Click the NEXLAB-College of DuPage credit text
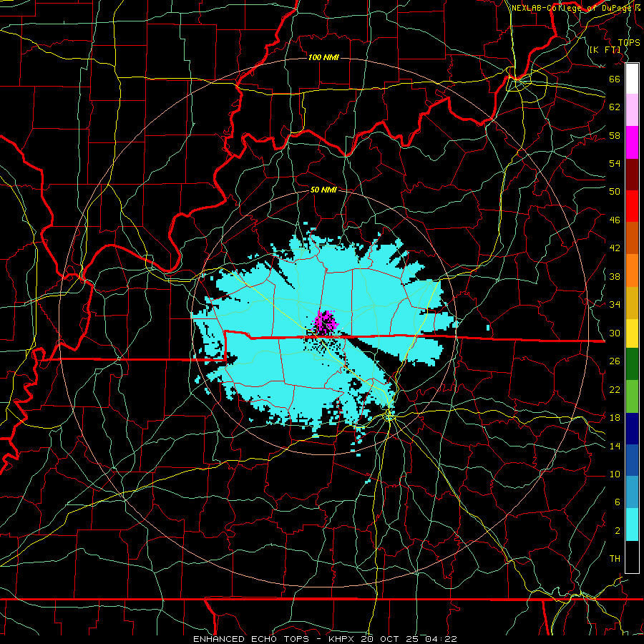The width and height of the screenshot is (644, 644). [576, 8]
